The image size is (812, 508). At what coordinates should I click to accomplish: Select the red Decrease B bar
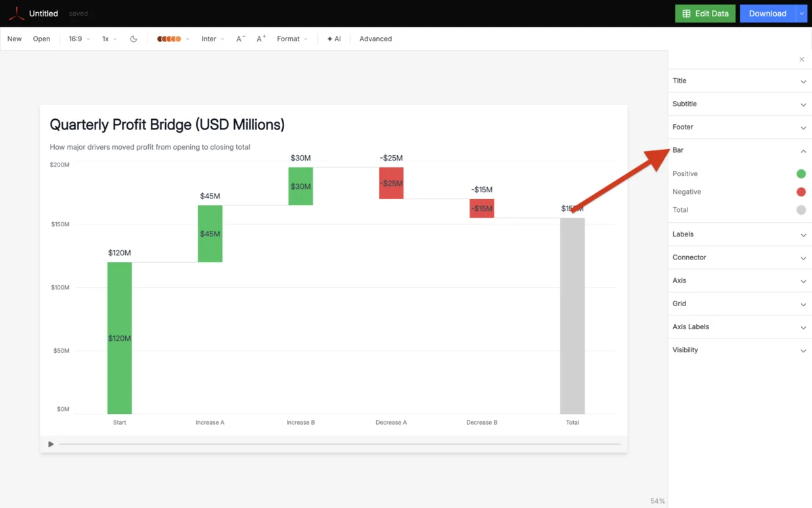[x=482, y=209]
